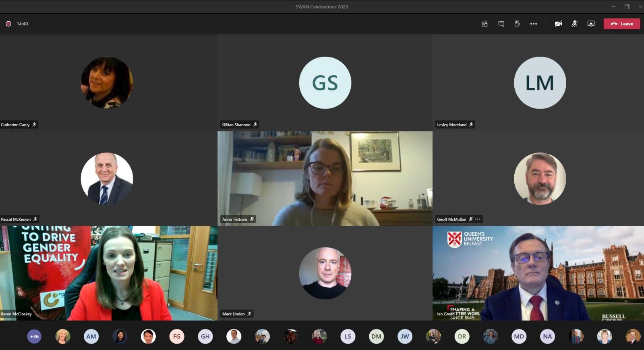Restore down the Teams window
Image resolution: width=644 pixels, height=350 pixels.
pyautogui.click(x=627, y=7)
